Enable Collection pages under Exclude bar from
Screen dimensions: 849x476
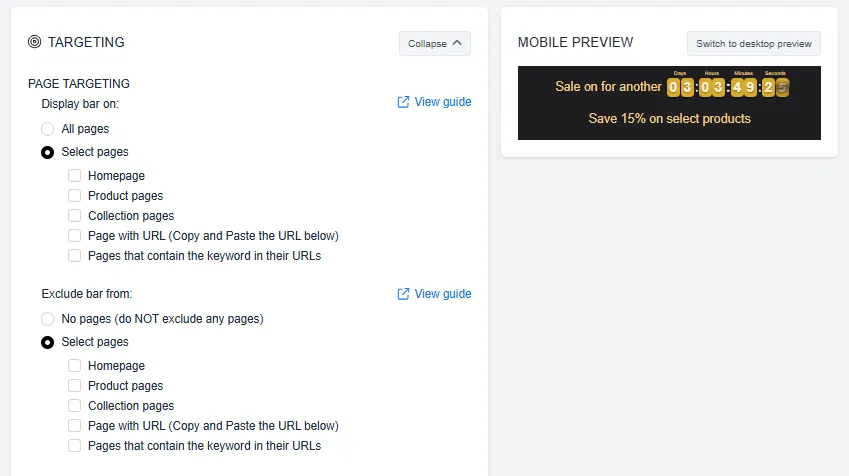(74, 406)
